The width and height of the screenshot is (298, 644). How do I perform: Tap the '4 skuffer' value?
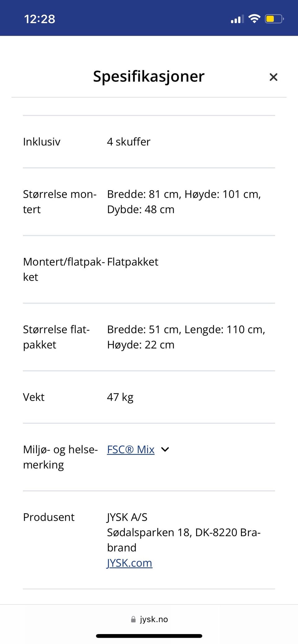click(129, 142)
